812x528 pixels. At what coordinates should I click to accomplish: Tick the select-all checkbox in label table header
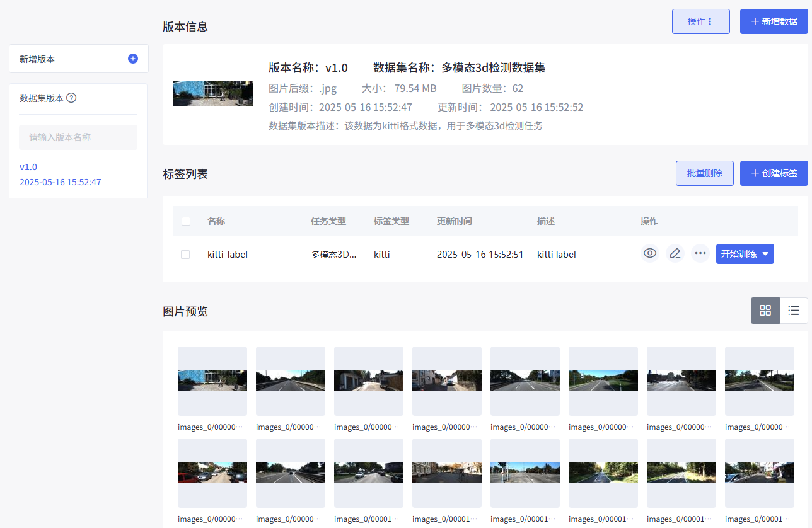tap(185, 221)
